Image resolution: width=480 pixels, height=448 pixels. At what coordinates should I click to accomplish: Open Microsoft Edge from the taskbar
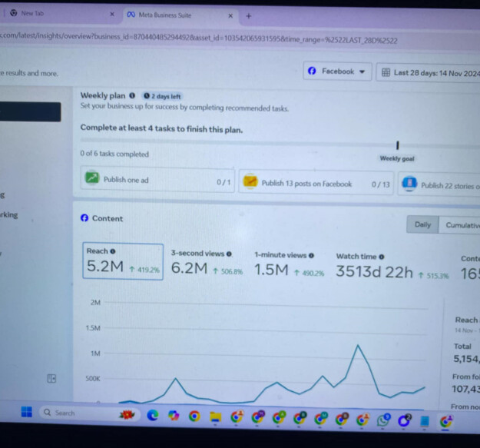(153, 415)
